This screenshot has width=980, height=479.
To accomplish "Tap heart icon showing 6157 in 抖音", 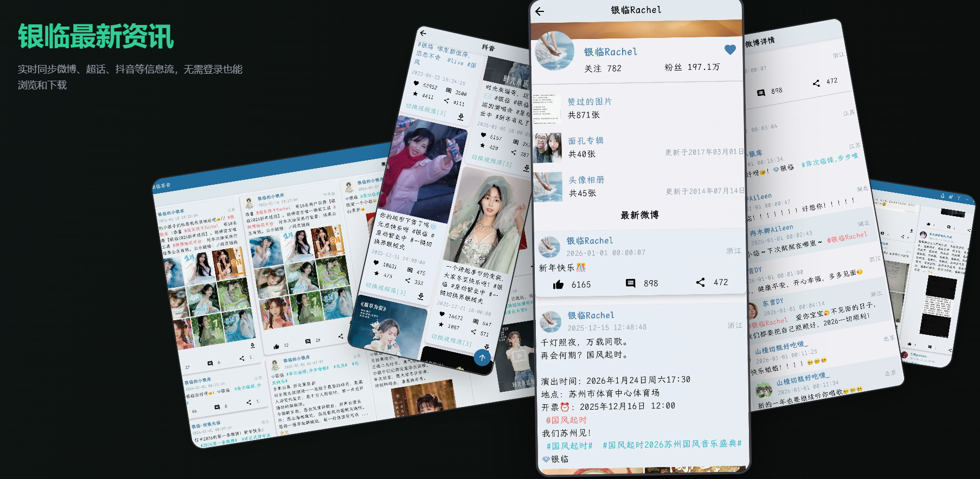I will (x=483, y=135).
